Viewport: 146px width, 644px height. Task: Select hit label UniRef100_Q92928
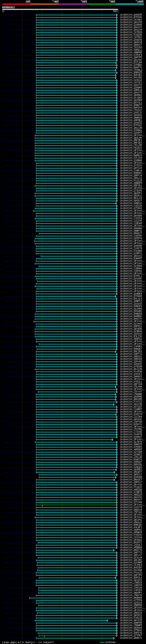point(131,628)
